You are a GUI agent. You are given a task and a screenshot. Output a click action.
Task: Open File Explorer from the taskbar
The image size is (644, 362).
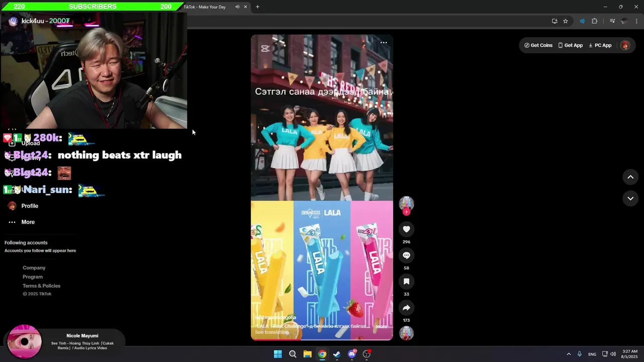(x=307, y=354)
